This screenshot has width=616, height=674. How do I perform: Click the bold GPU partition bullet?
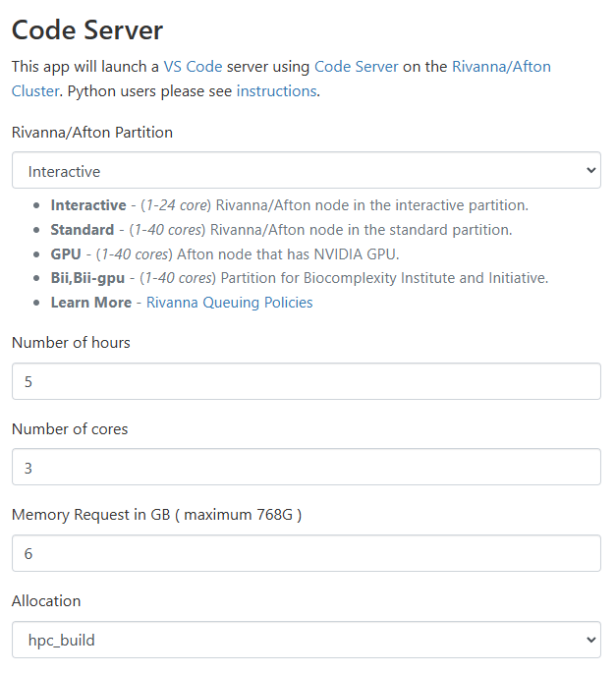(x=66, y=254)
